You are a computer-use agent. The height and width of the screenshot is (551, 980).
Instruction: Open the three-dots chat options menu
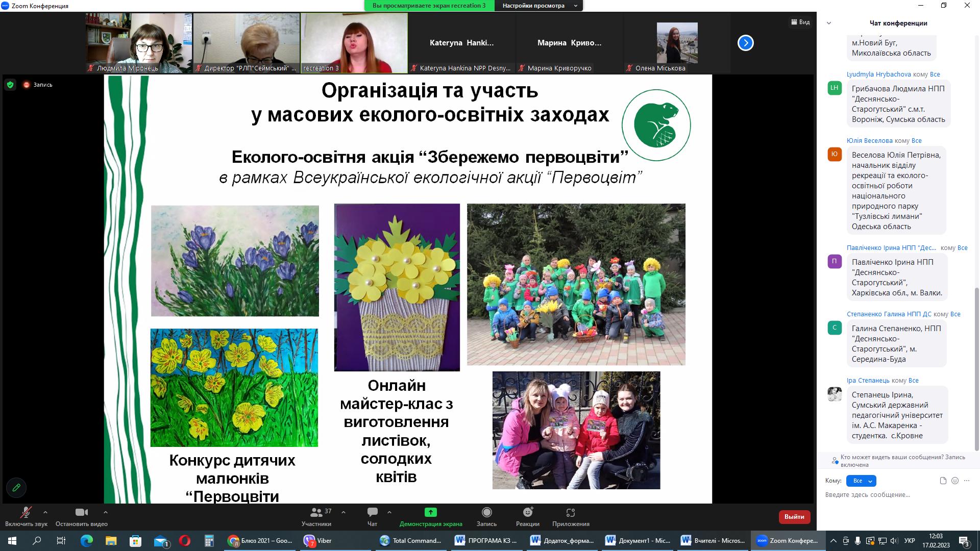point(967,481)
